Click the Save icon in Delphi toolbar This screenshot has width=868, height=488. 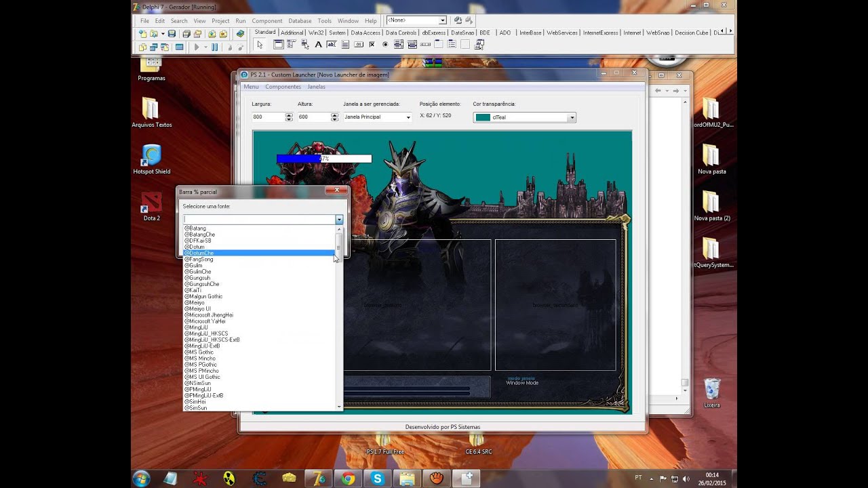click(172, 33)
